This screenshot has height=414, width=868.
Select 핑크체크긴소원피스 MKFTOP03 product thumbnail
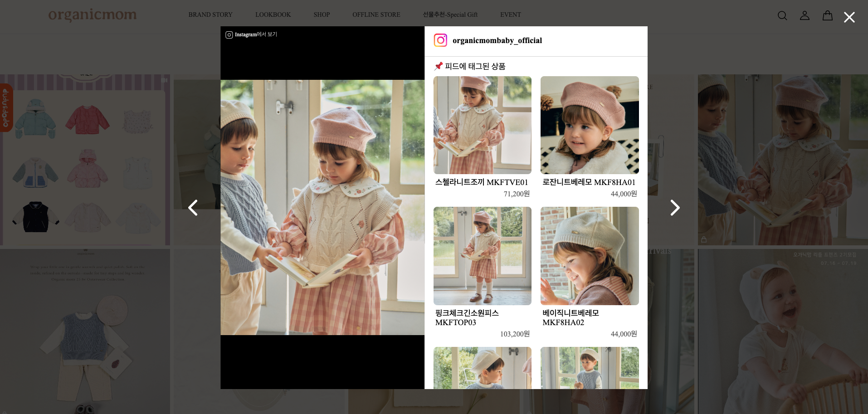click(x=482, y=256)
